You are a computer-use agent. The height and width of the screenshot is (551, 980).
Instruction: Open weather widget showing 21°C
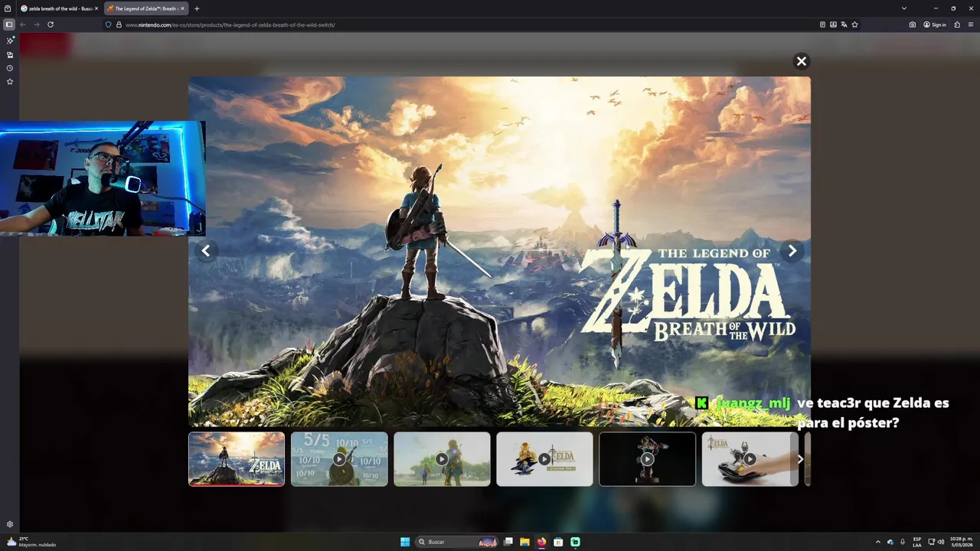(31, 542)
